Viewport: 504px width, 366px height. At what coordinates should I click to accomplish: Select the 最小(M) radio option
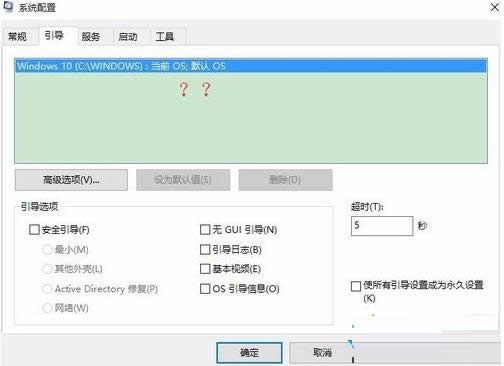coord(47,249)
